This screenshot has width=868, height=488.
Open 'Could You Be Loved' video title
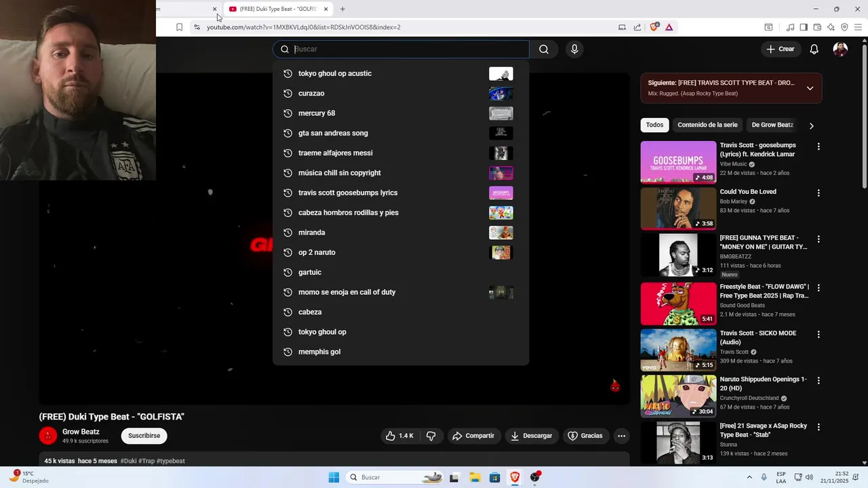click(748, 192)
